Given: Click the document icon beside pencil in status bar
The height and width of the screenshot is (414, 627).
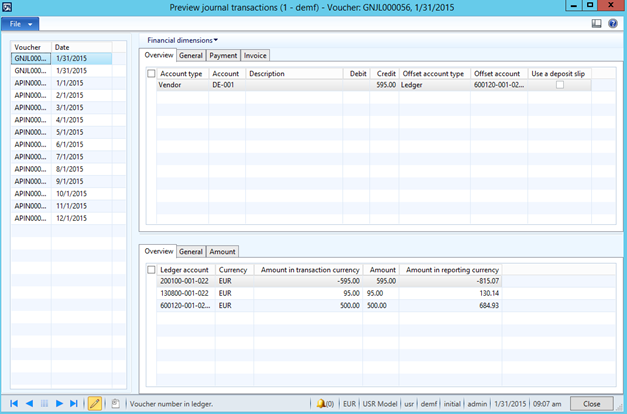Looking at the screenshot, I should [x=115, y=403].
